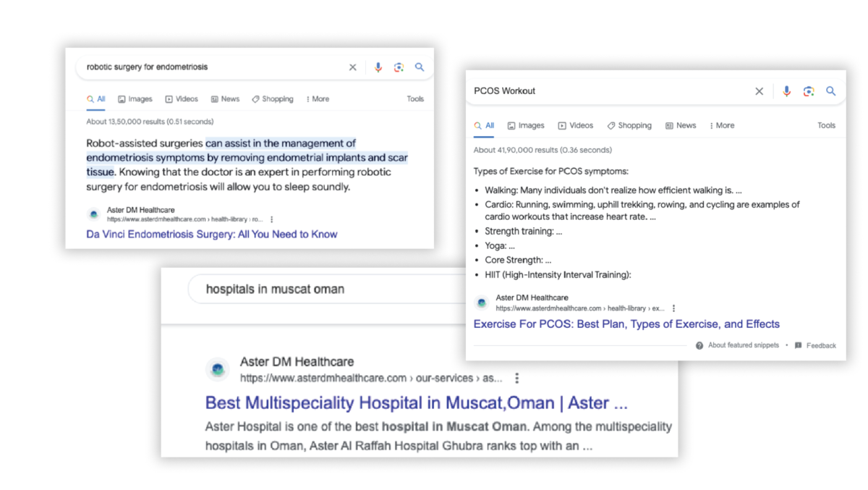
Task: Click asterdmhealthcare.com URL under endometriosis result
Action: click(185, 219)
